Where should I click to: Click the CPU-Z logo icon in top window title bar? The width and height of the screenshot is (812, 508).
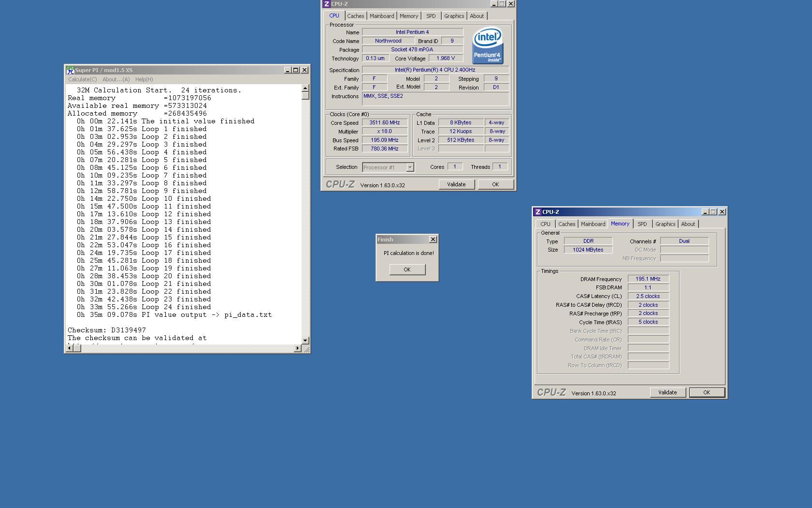(x=326, y=4)
